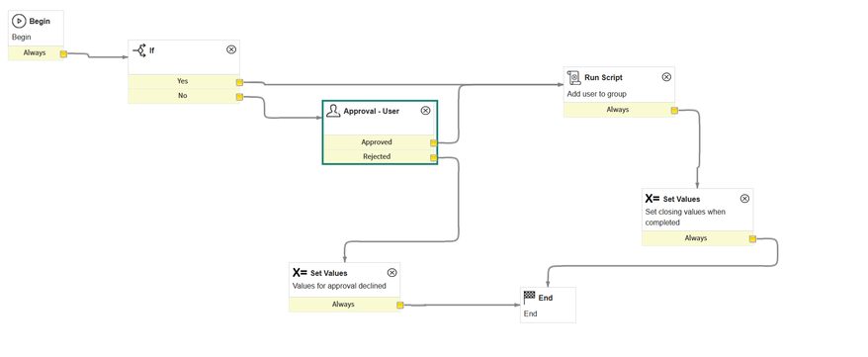The width and height of the screenshot is (868, 357).
Task: Delete the Run Script activity
Action: [666, 77]
